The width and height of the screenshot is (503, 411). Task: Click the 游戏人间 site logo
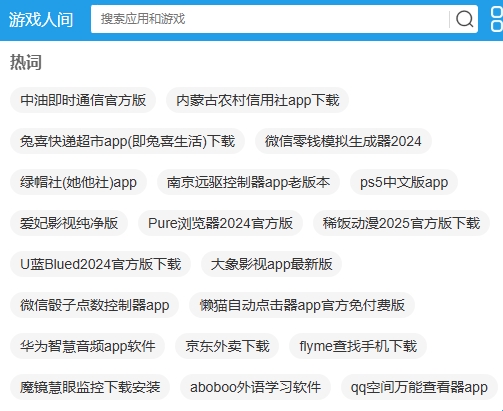point(41,19)
